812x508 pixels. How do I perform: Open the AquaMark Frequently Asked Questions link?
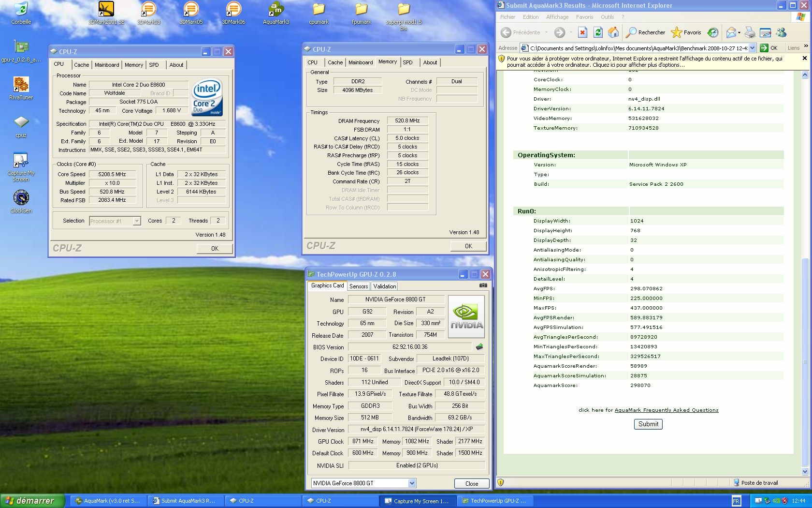[x=667, y=410]
